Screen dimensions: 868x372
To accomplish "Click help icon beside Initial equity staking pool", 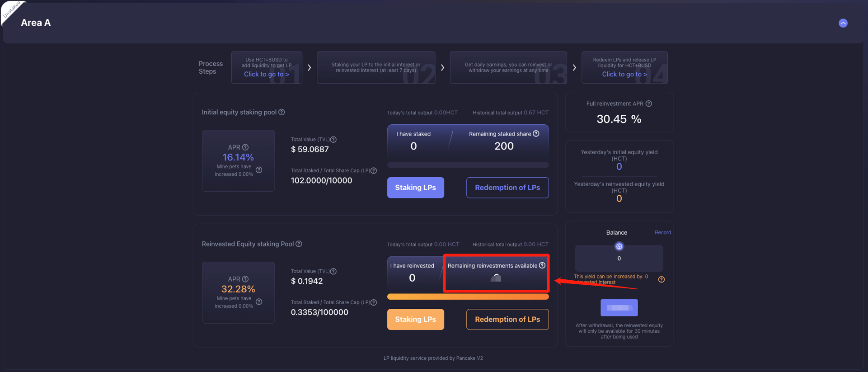I will pyautogui.click(x=282, y=112).
